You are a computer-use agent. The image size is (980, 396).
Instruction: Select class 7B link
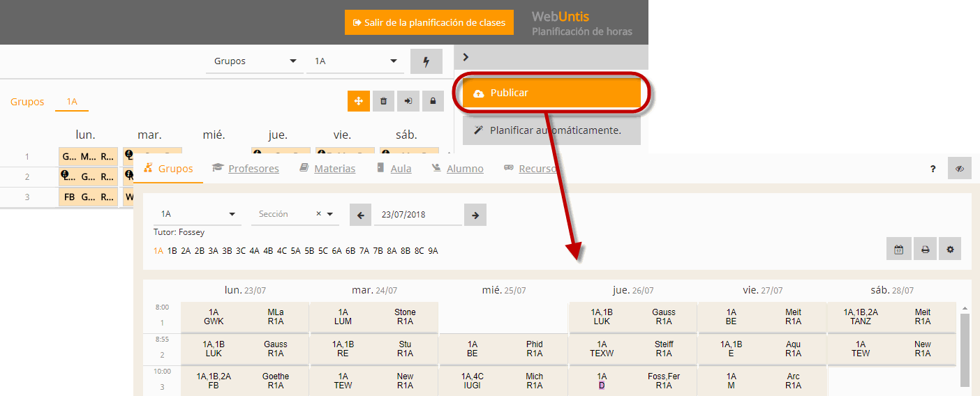point(378,251)
